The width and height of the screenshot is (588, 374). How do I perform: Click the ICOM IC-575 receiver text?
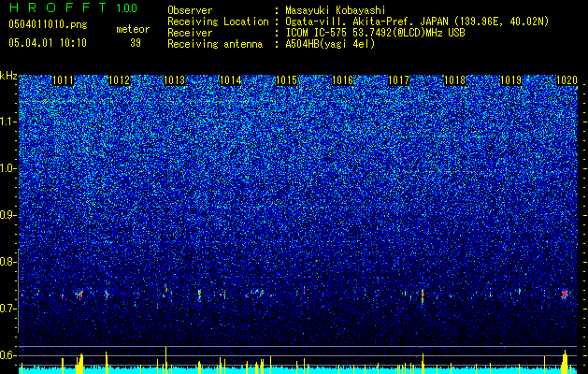click(375, 33)
